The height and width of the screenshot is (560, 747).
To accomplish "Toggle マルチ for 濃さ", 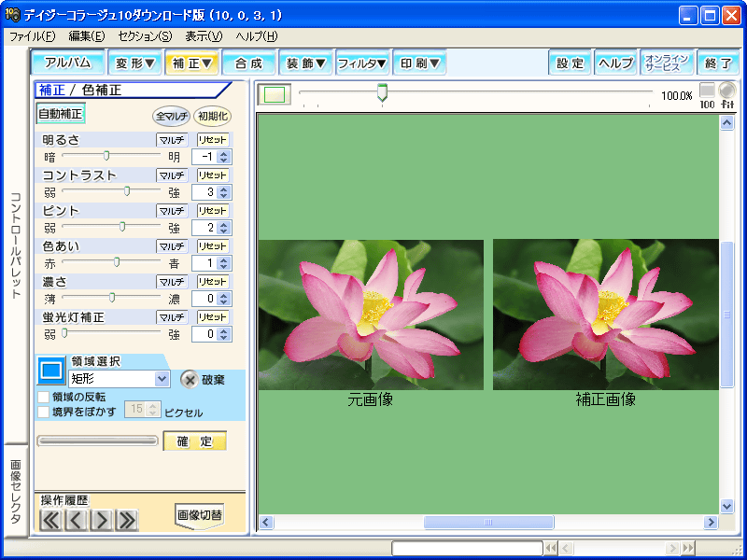I will point(172,282).
